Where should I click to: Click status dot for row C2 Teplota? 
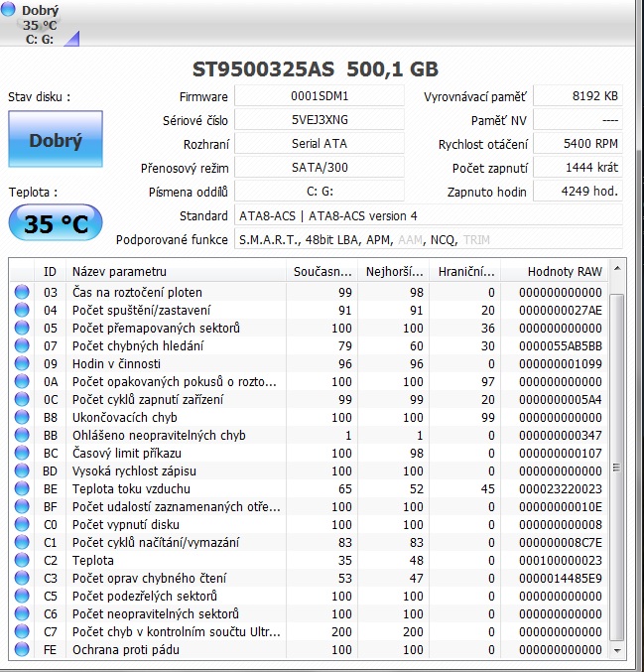coord(22,560)
